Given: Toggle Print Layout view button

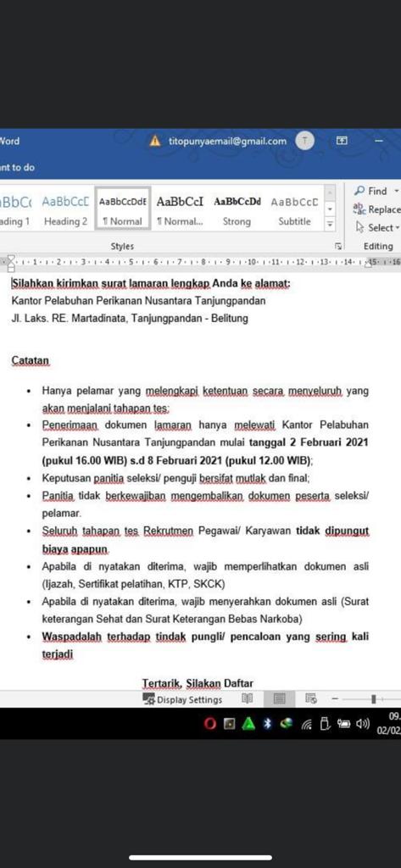Looking at the screenshot, I should [279, 698].
